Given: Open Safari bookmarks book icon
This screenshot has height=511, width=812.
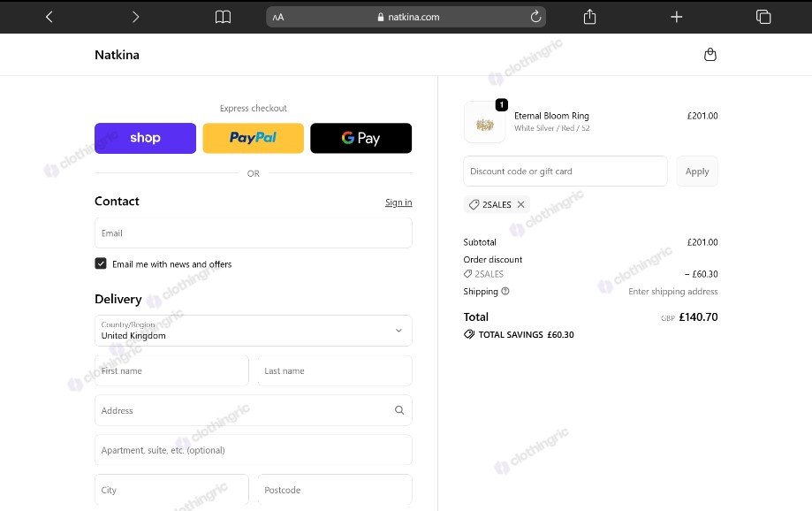Looking at the screenshot, I should [x=223, y=17].
